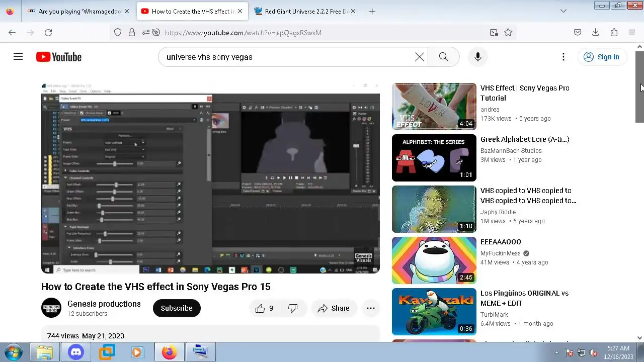Sign in to YouTube
Image resolution: width=644 pixels, height=362 pixels.
click(x=602, y=57)
